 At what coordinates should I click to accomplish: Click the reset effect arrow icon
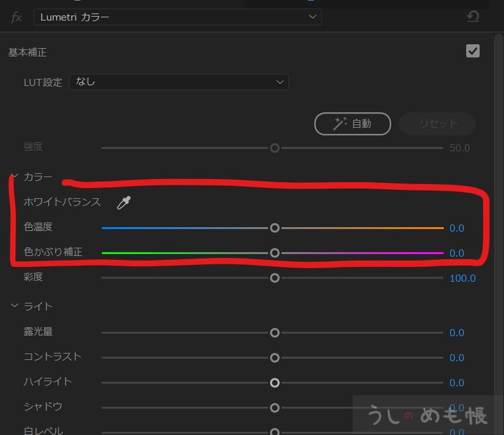[x=473, y=16]
